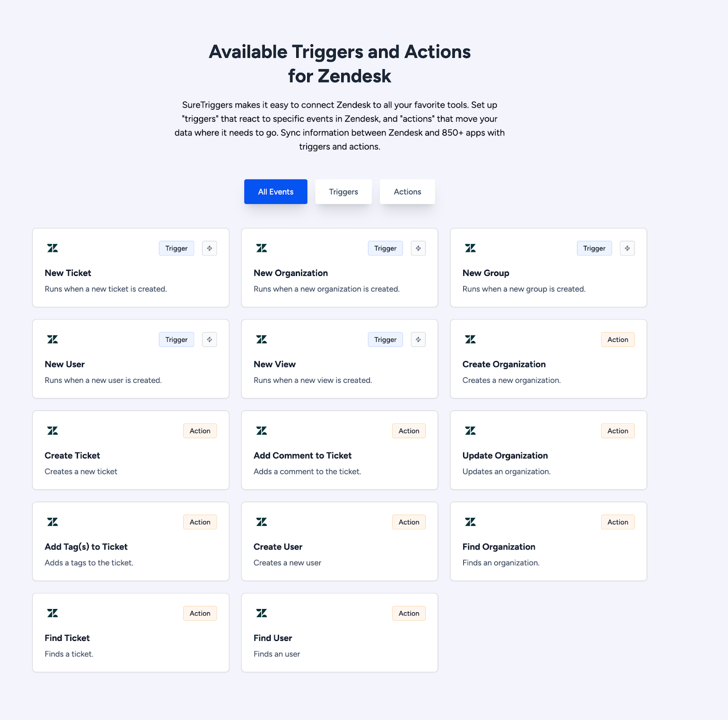Open the Create Ticket title

[72, 456]
